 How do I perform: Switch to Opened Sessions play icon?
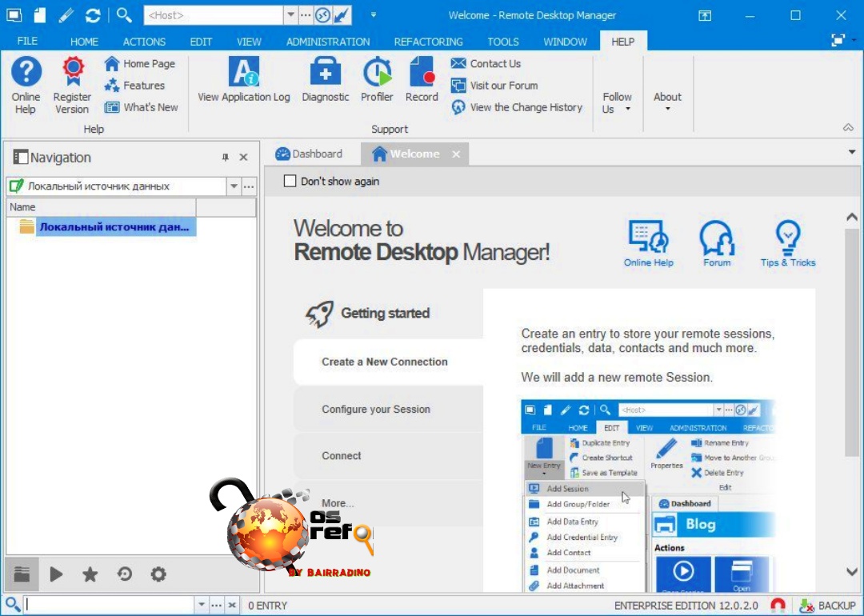[x=56, y=574]
